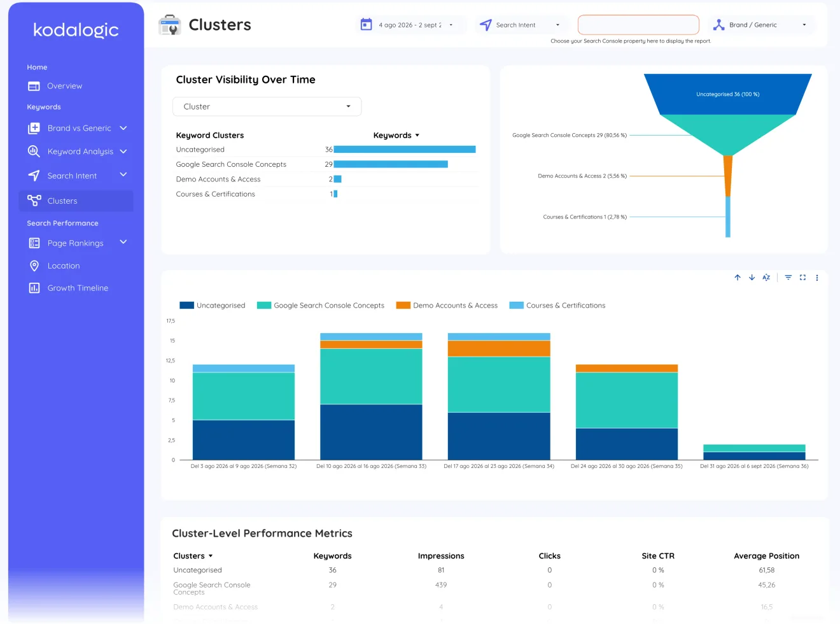Screen dimensions: 840x624
Task: Click the calendar icon in date filter
Action: (x=366, y=25)
